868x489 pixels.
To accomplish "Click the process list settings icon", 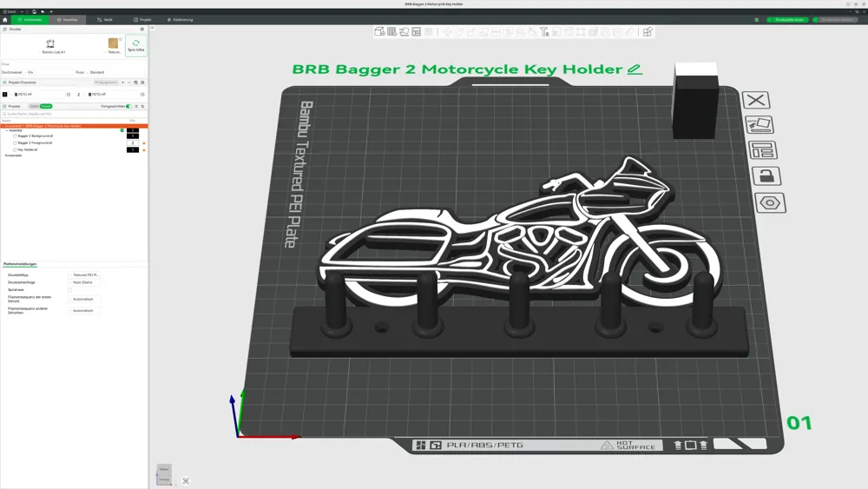I will (x=136, y=106).
